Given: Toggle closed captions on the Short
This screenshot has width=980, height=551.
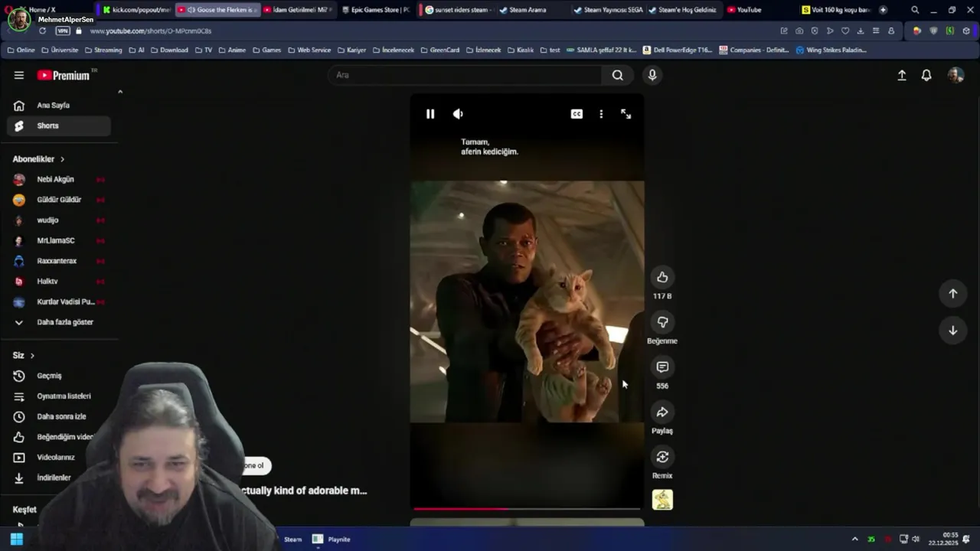Looking at the screenshot, I should click(577, 114).
